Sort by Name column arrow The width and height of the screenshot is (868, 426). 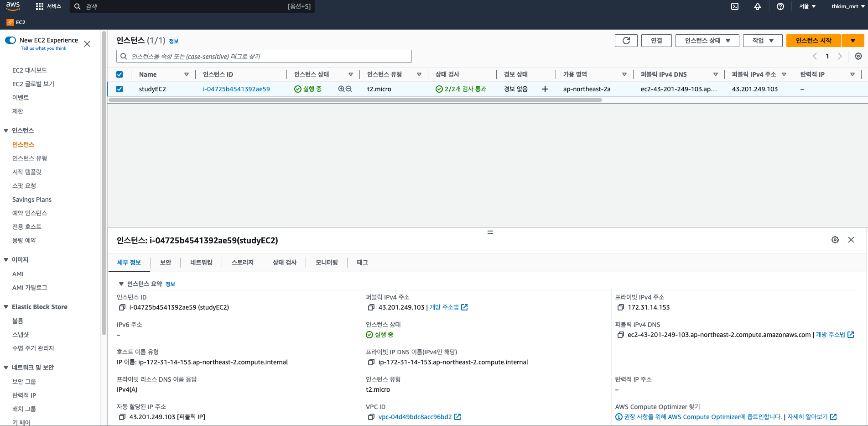point(187,74)
